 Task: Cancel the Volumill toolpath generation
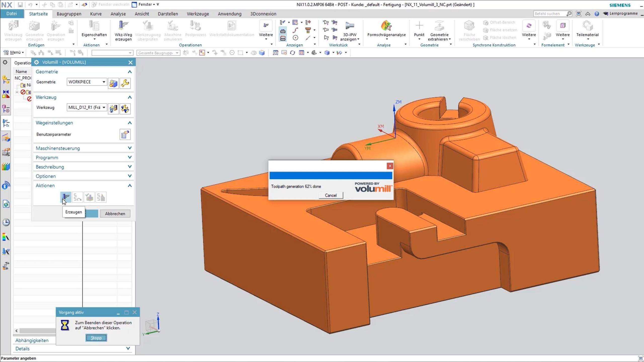tap(331, 195)
